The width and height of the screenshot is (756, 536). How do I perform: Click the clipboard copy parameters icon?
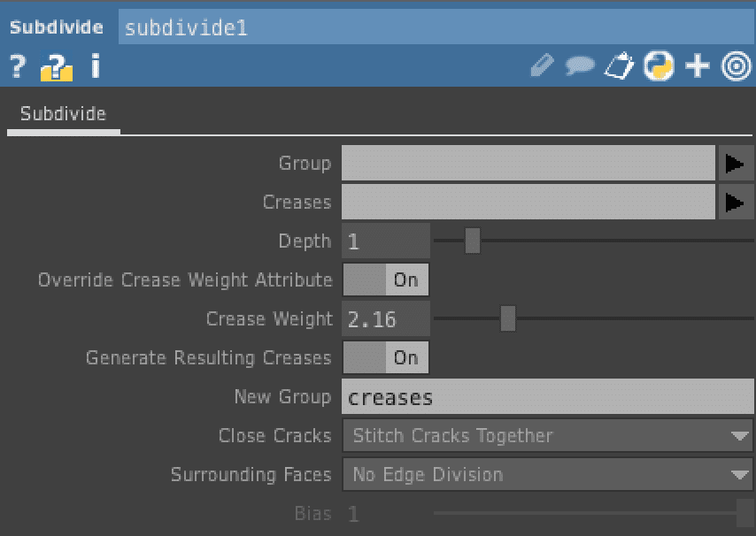[x=619, y=66]
